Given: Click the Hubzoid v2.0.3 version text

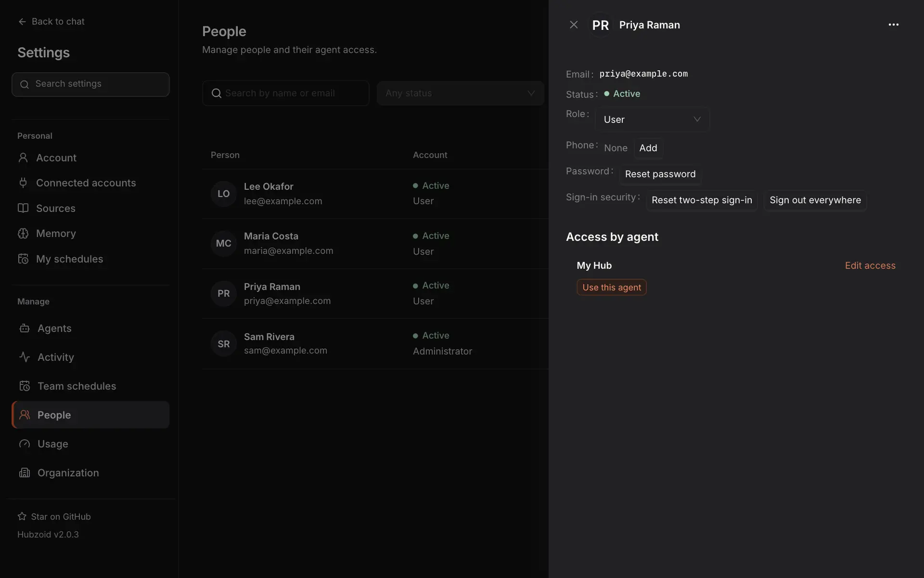Looking at the screenshot, I should tap(48, 535).
